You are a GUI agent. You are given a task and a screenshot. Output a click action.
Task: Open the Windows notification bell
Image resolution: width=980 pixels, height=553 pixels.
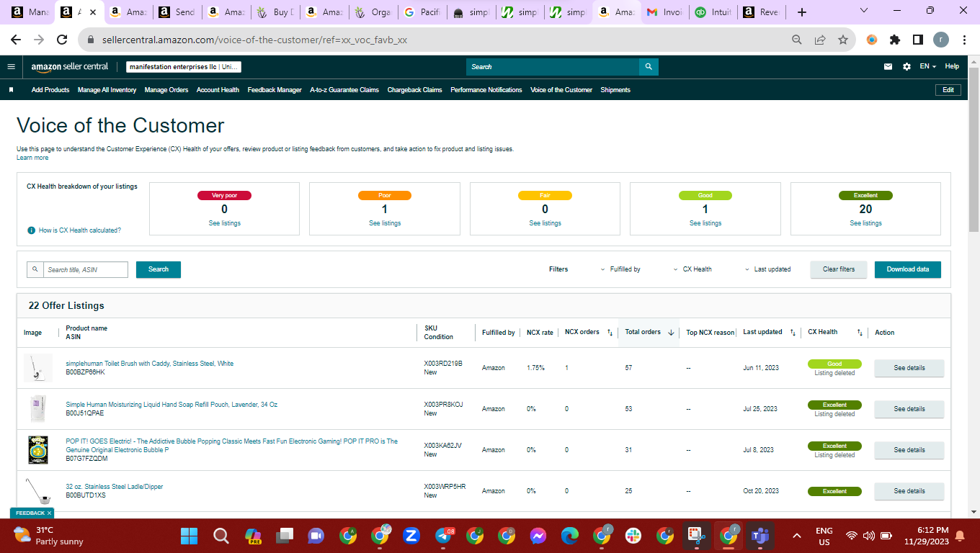pos(959,536)
